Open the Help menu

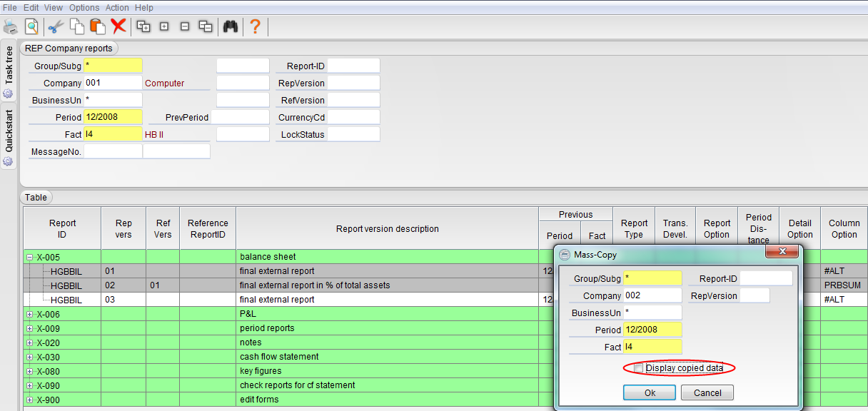[144, 7]
